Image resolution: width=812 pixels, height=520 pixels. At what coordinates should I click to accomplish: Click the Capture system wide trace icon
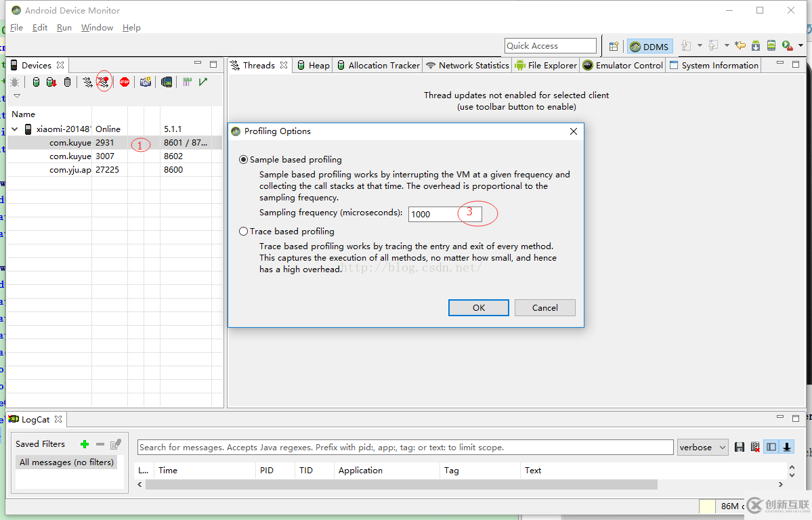coord(187,82)
